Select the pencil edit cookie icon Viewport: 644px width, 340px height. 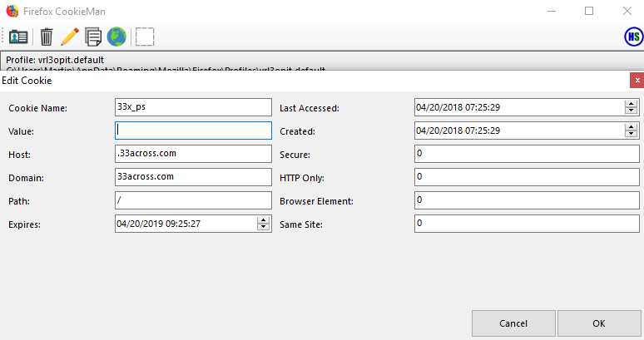pyautogui.click(x=70, y=37)
